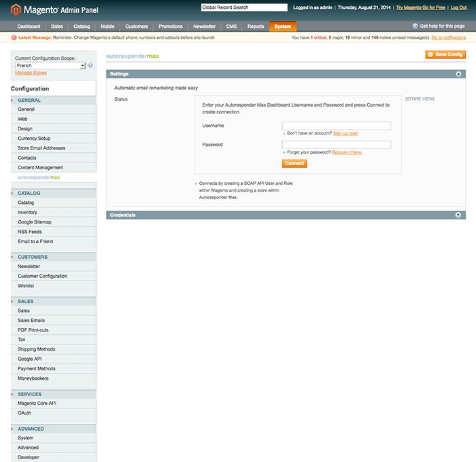Collapse the SERVICES sidebar group
Viewport: 476px width, 462px height.
pos(54,394)
